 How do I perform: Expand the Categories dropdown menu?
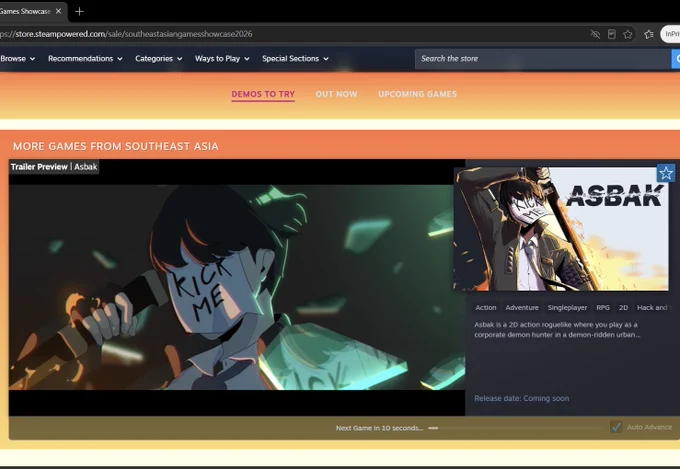click(159, 59)
